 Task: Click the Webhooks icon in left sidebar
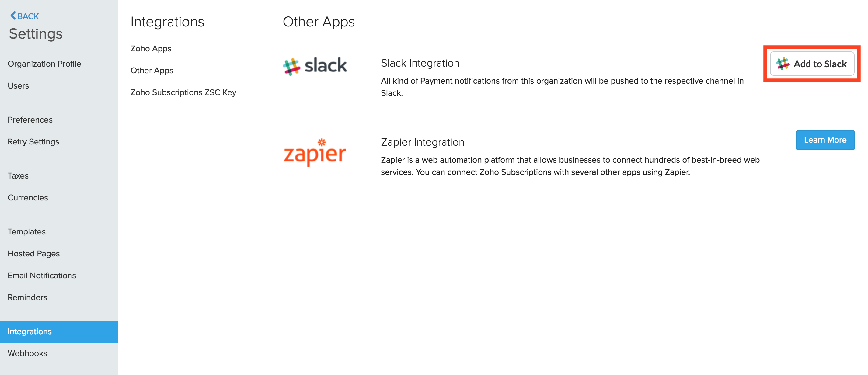coord(26,353)
